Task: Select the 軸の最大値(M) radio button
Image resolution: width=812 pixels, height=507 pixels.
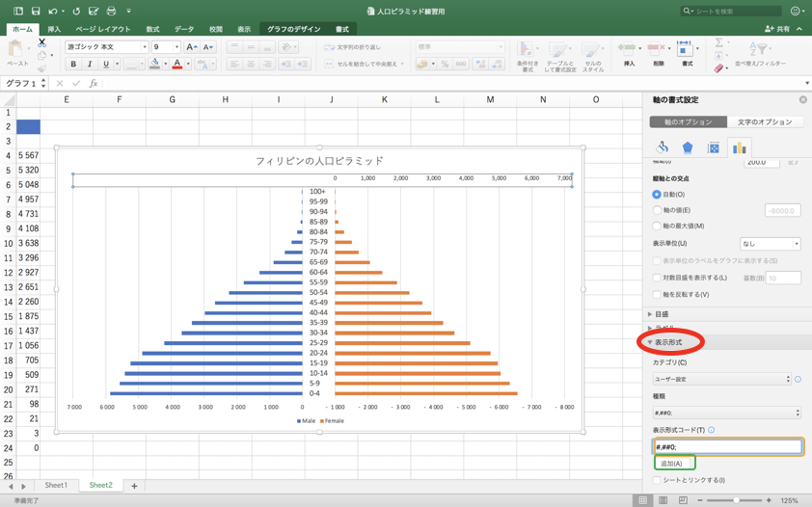Action: (x=657, y=227)
